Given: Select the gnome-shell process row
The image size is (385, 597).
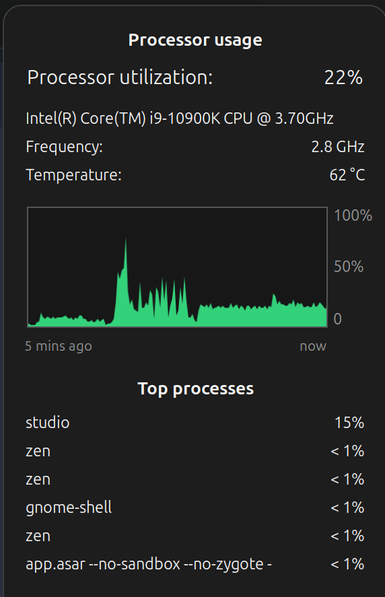Looking at the screenshot, I should click(195, 508).
